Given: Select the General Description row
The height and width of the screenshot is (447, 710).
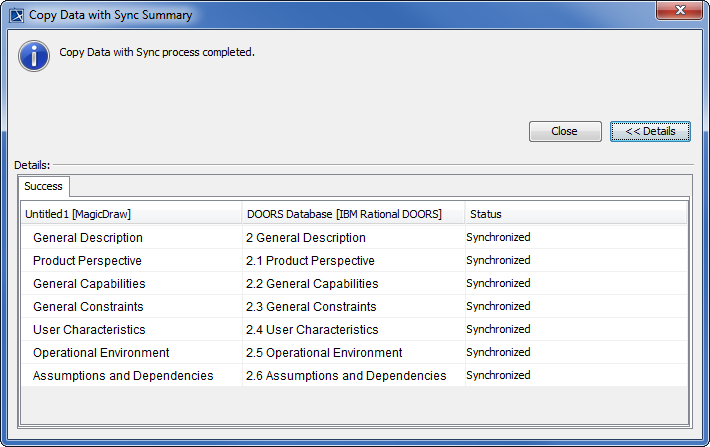Looking at the screenshot, I should [88, 238].
